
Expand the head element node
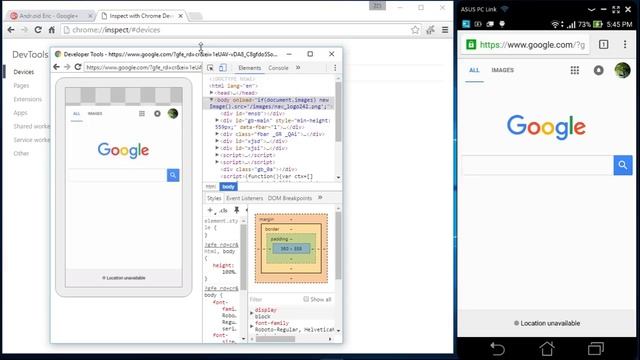(x=211, y=93)
